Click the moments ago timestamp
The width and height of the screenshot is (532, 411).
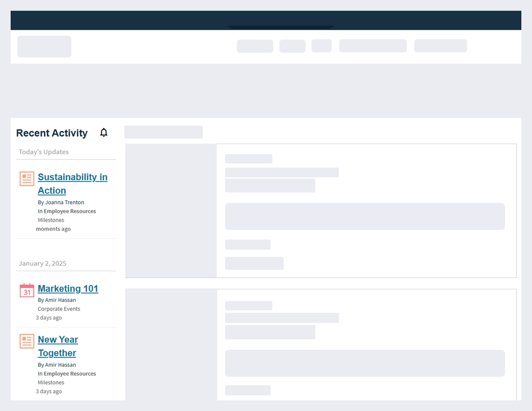pyautogui.click(x=53, y=229)
